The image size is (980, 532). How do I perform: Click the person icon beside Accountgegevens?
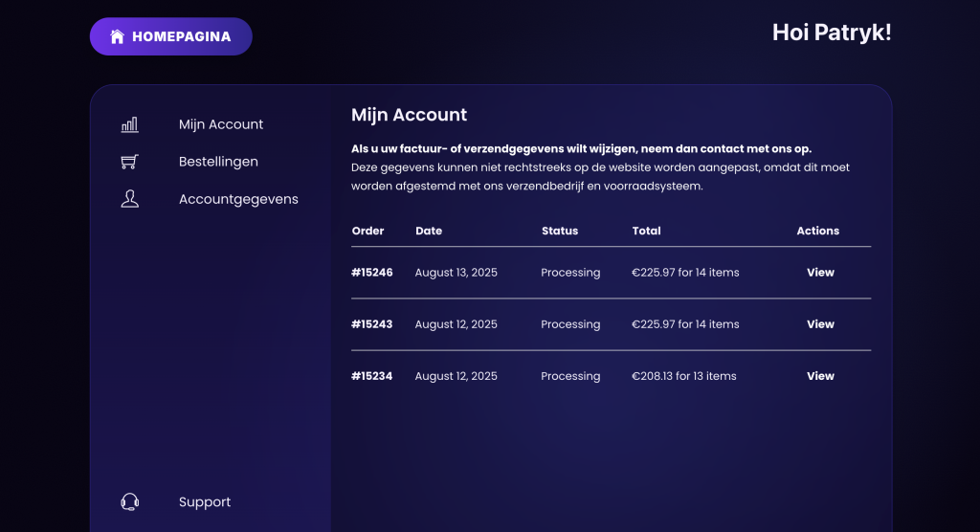point(129,199)
